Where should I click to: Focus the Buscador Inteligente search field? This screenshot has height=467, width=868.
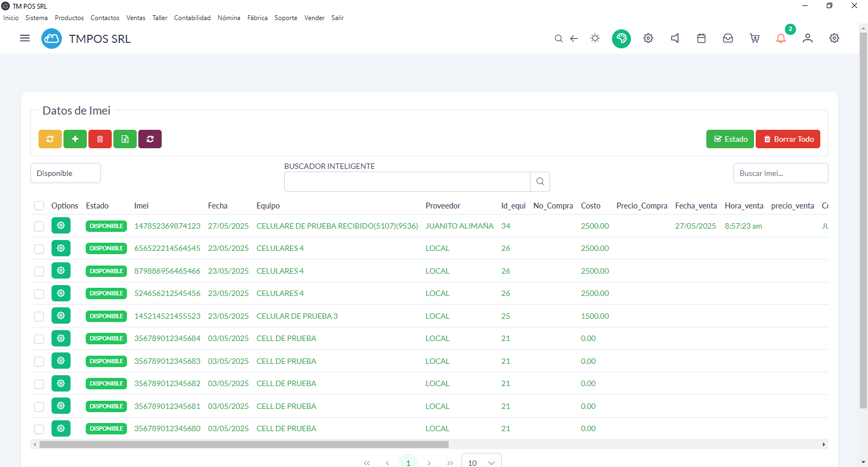click(x=407, y=181)
